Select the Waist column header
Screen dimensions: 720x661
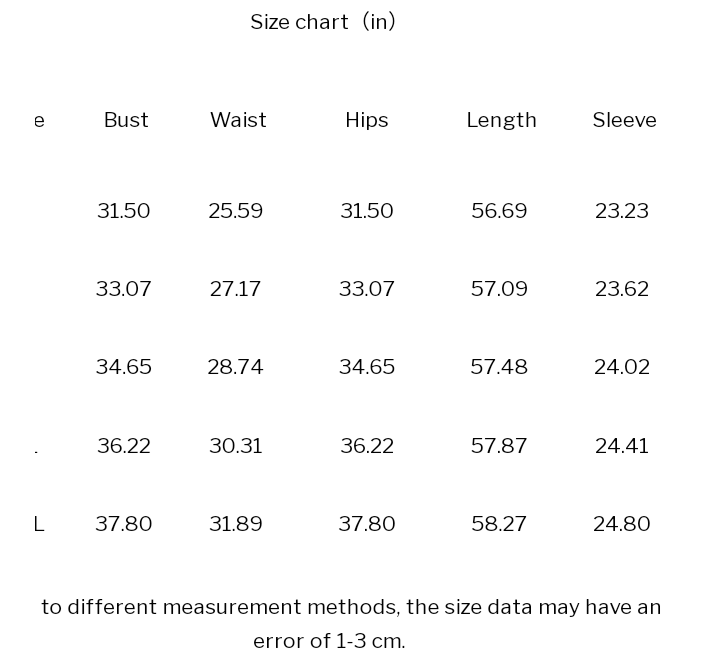(x=238, y=120)
